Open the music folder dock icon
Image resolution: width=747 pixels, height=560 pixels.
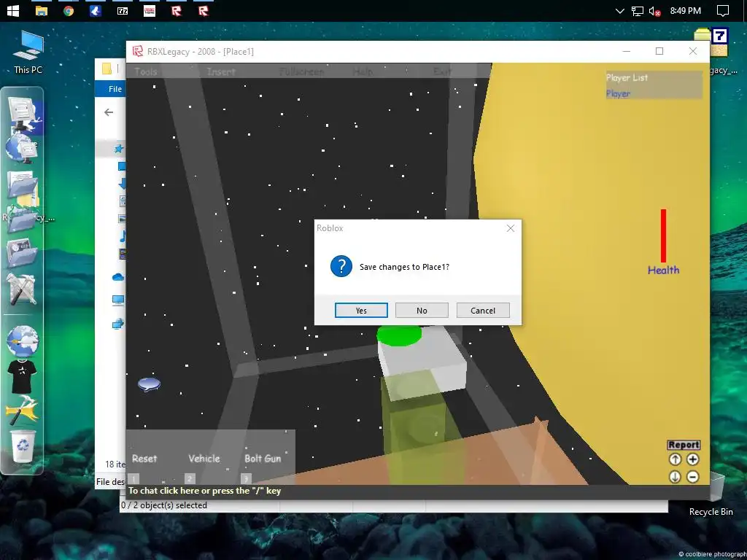coord(21,220)
